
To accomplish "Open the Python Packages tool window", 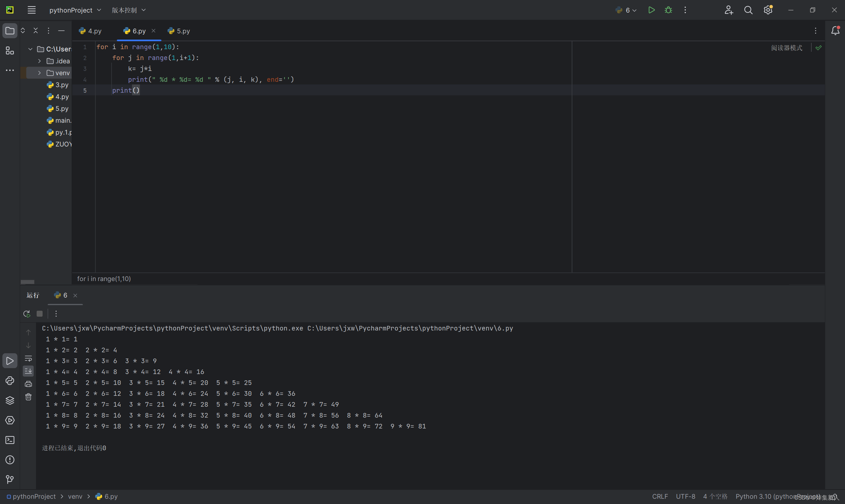I will coord(10,401).
